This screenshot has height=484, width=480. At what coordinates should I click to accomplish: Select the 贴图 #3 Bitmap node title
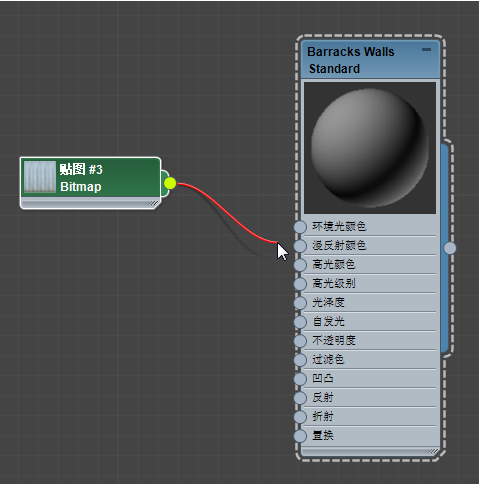tap(91, 178)
